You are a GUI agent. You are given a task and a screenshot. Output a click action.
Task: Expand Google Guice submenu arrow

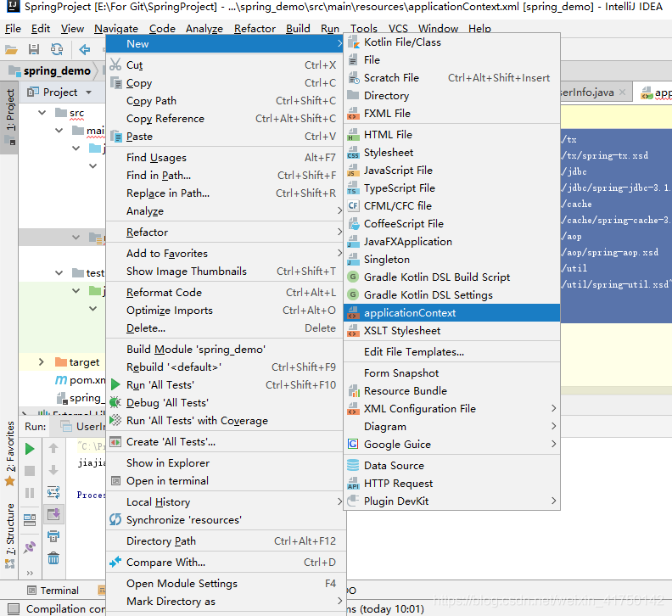coord(553,444)
